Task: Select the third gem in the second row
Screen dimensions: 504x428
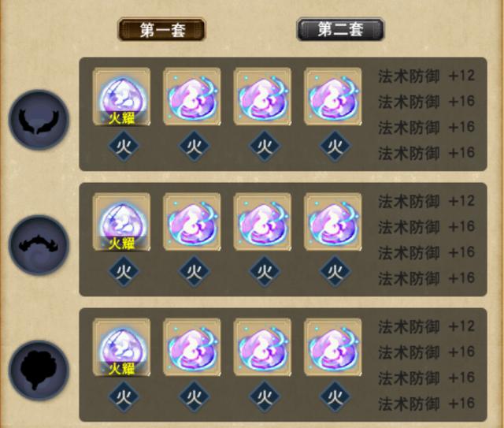Action: pyautogui.click(x=262, y=222)
